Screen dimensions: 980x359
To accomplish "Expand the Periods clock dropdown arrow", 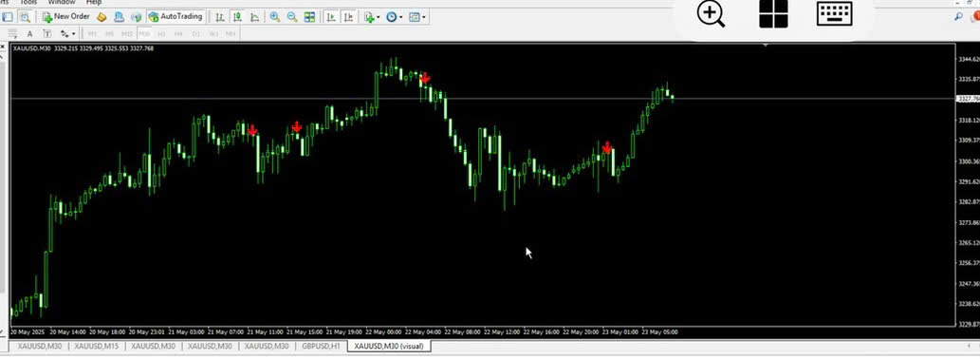I will (400, 17).
